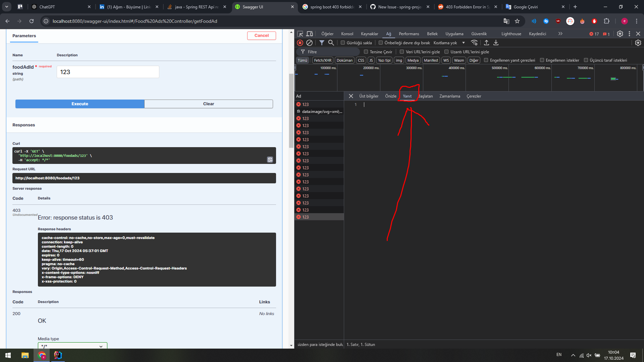Select the Fetch/XHR request filter
Screen dimensions: 644x362
coord(322,60)
